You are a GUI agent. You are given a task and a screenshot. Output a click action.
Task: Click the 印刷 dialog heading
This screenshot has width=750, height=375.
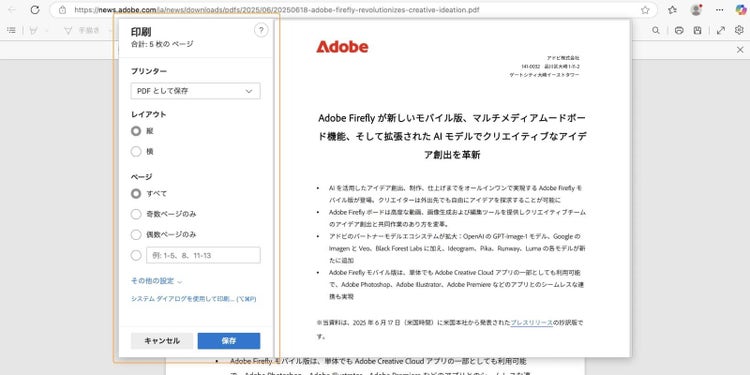(x=141, y=32)
